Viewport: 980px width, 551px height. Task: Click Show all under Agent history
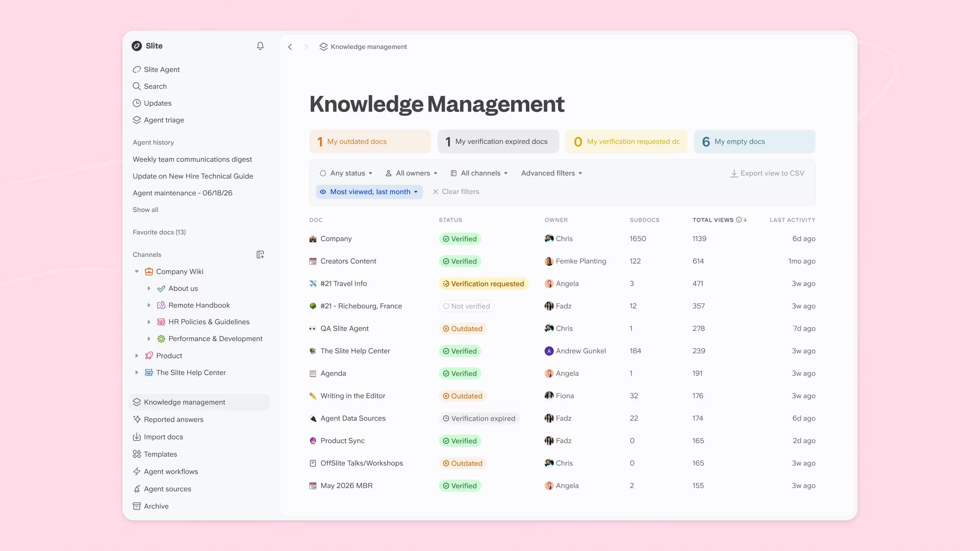(145, 210)
